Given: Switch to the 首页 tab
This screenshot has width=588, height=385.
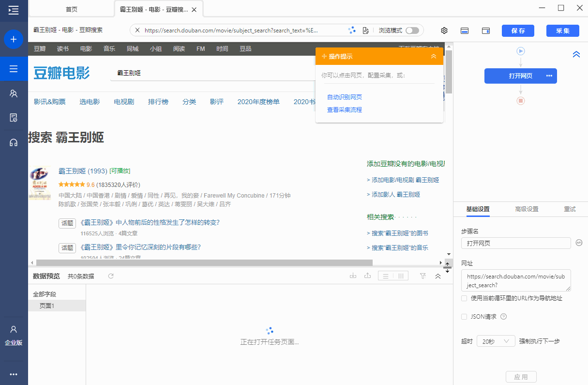Looking at the screenshot, I should coord(72,9).
